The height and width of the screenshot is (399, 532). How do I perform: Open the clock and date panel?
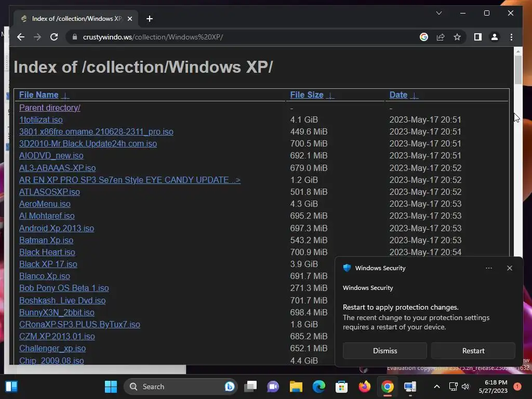point(493,387)
